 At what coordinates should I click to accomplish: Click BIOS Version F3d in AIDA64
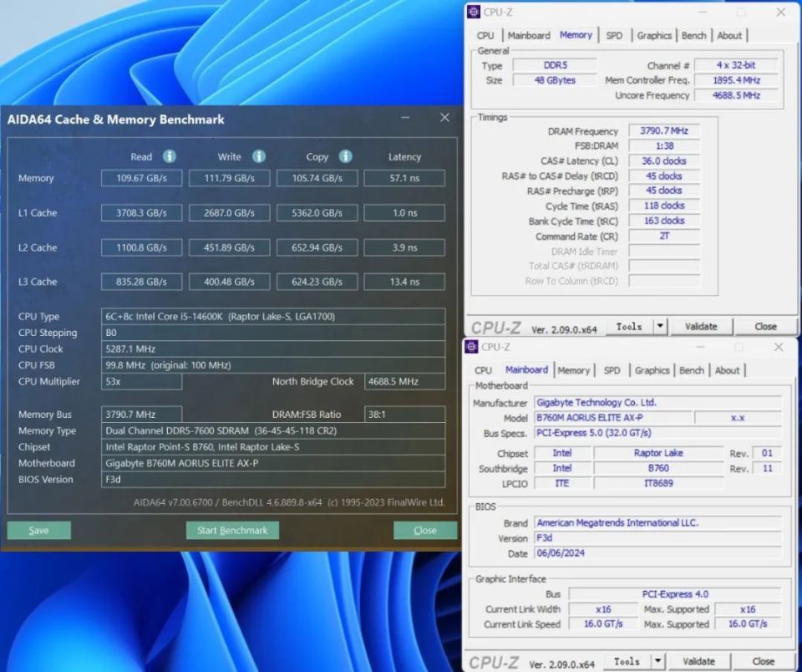coord(273,480)
